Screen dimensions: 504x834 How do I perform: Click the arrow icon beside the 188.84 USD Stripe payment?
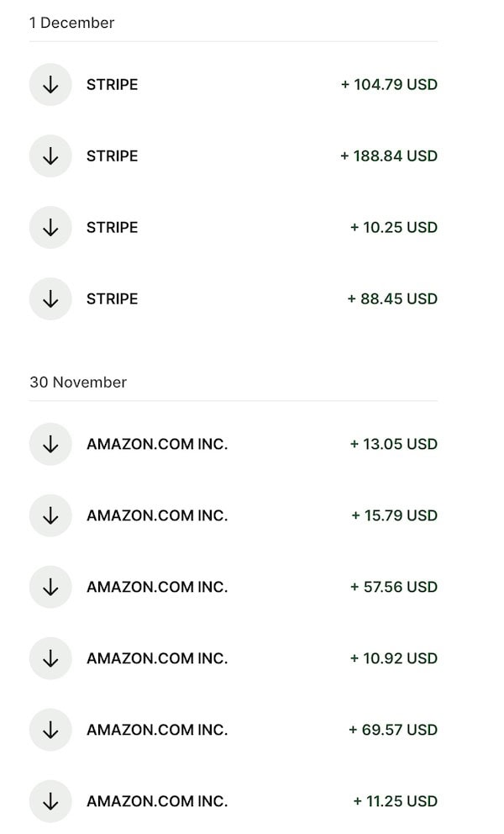[x=50, y=156]
